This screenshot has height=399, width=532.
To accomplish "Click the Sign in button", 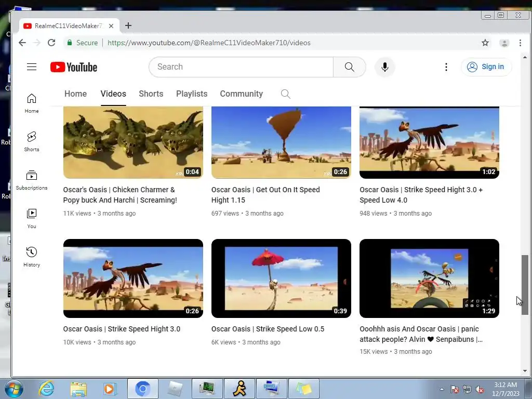I will (x=486, y=67).
